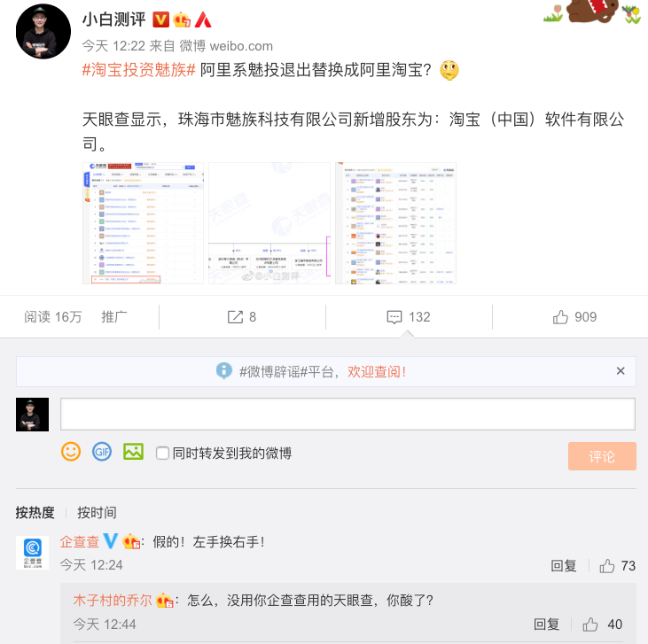The image size is (648, 644).
Task: Enable 同时转发到我的微博 checkbox
Action: point(162,454)
